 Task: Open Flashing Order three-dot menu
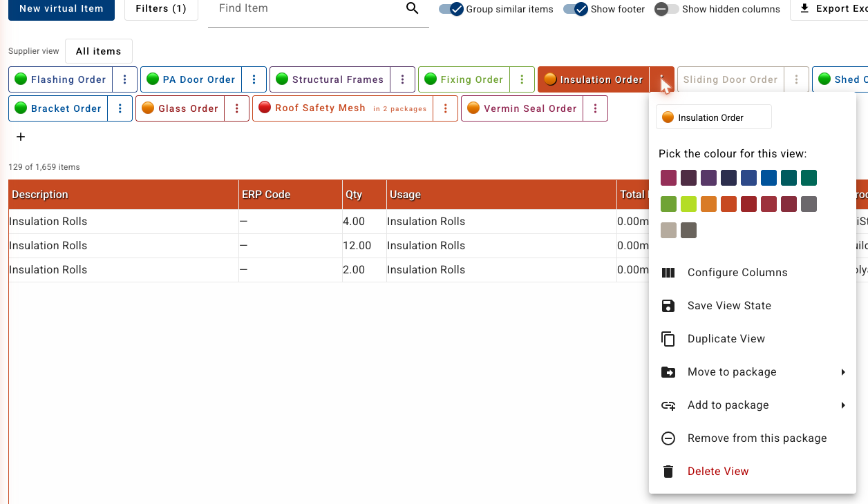coord(124,79)
